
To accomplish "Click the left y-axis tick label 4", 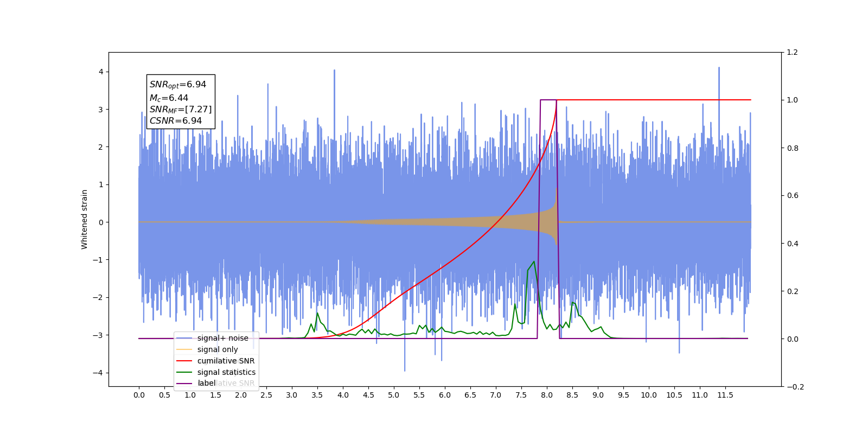I will pos(101,72).
